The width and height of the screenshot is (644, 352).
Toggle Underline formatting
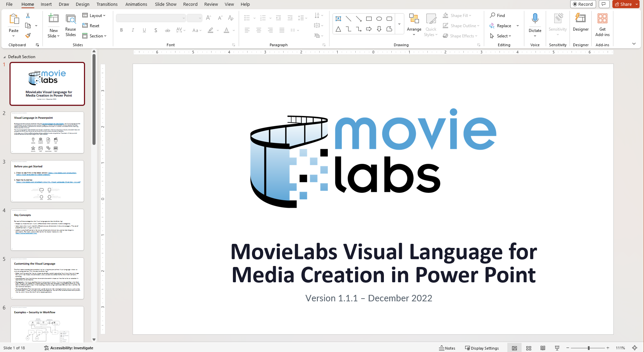pos(145,30)
